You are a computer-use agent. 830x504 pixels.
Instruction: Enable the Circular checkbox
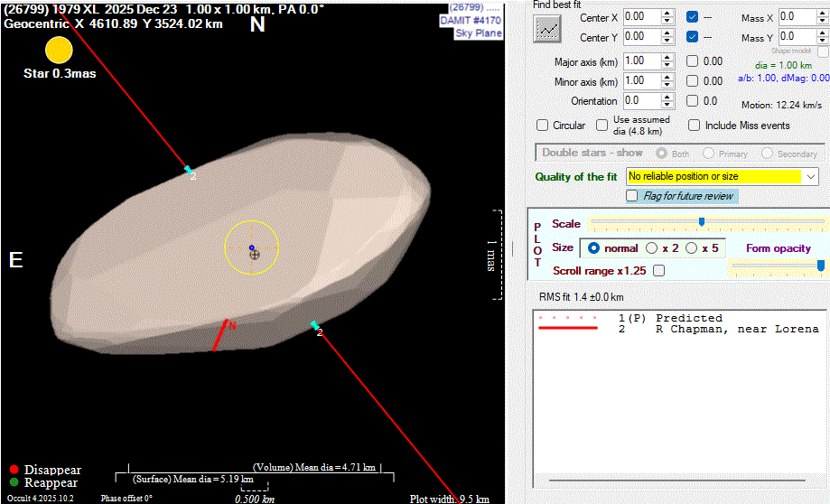[x=543, y=126]
